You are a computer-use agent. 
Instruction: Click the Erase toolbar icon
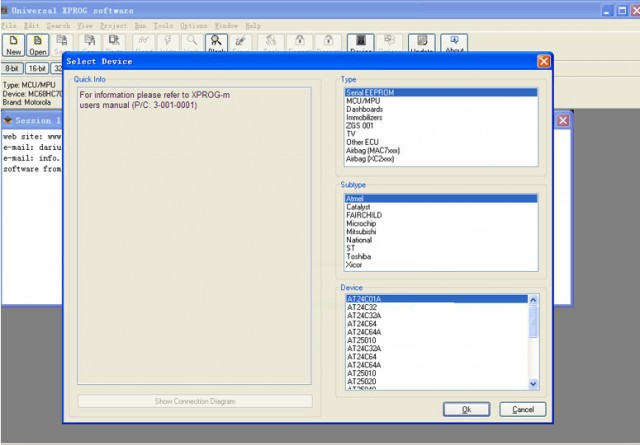click(240, 44)
